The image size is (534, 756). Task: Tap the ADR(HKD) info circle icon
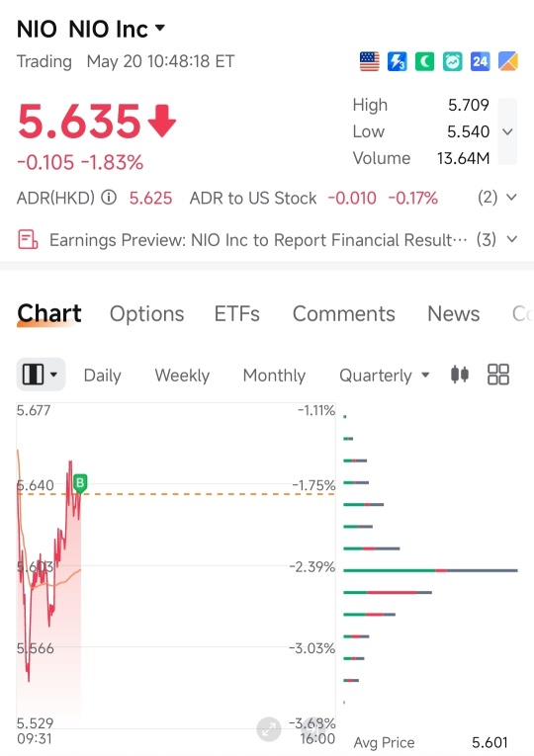pyautogui.click(x=109, y=198)
